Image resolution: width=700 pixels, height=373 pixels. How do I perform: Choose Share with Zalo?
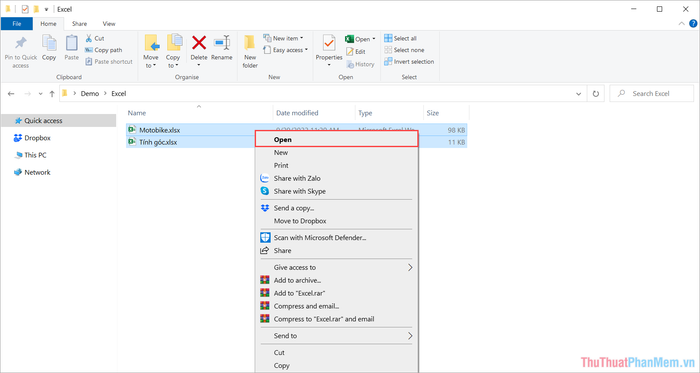(337, 178)
